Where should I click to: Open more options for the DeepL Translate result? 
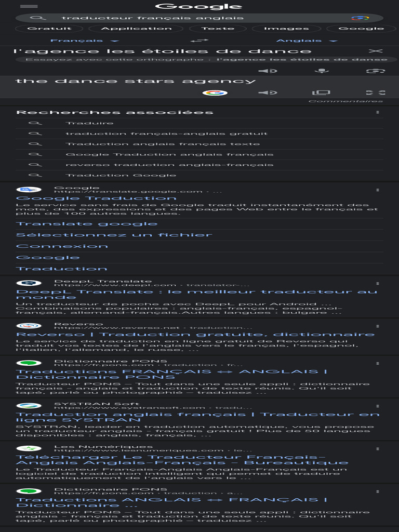point(378,283)
